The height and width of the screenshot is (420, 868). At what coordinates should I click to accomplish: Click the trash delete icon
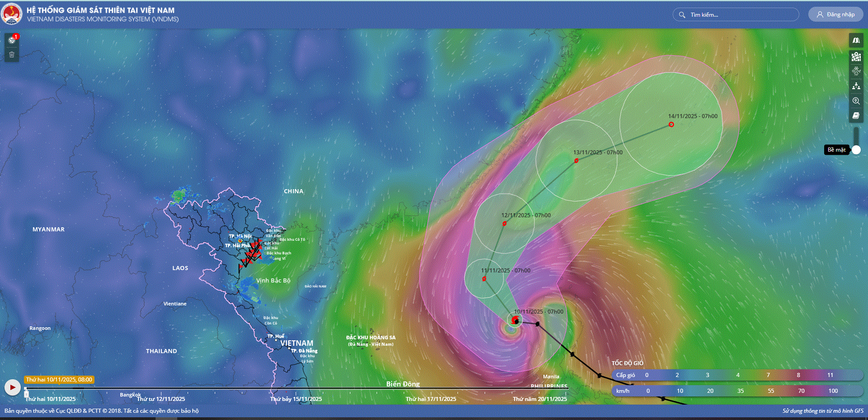pos(12,55)
